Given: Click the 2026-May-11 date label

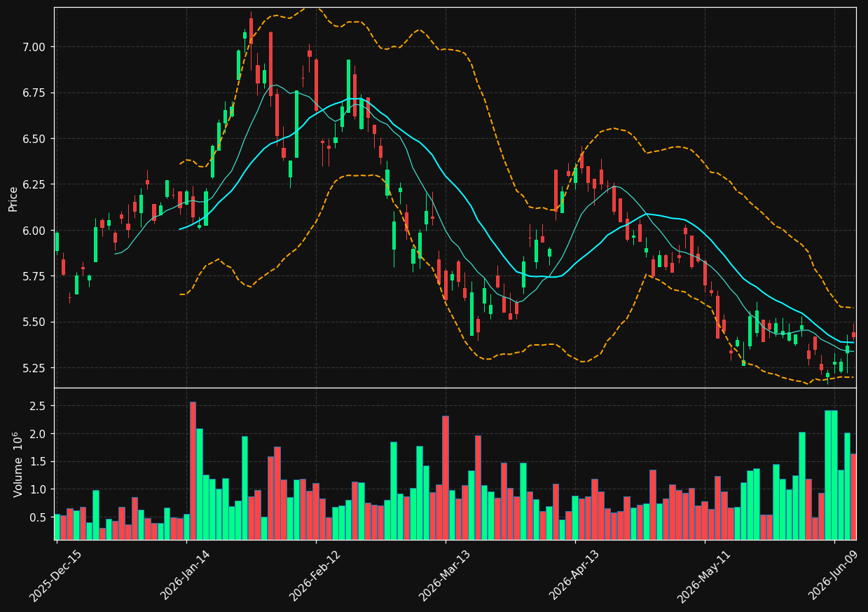Looking at the screenshot, I should (703, 576).
